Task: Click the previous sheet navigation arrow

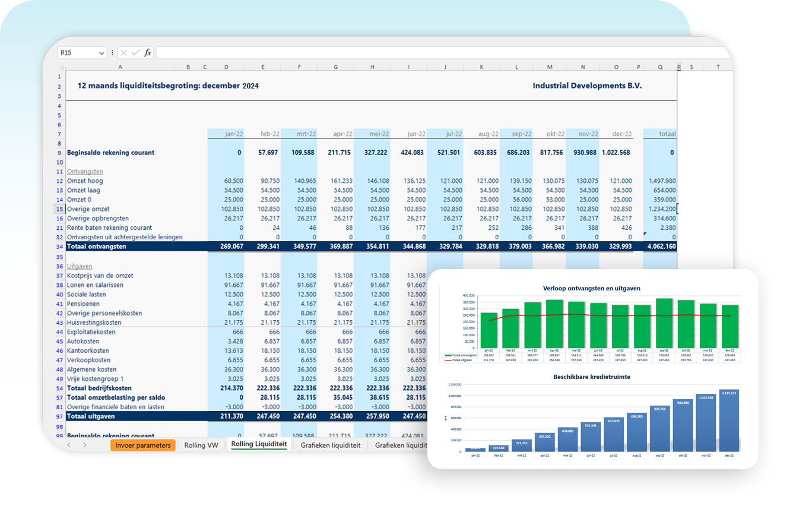Action: [69, 444]
